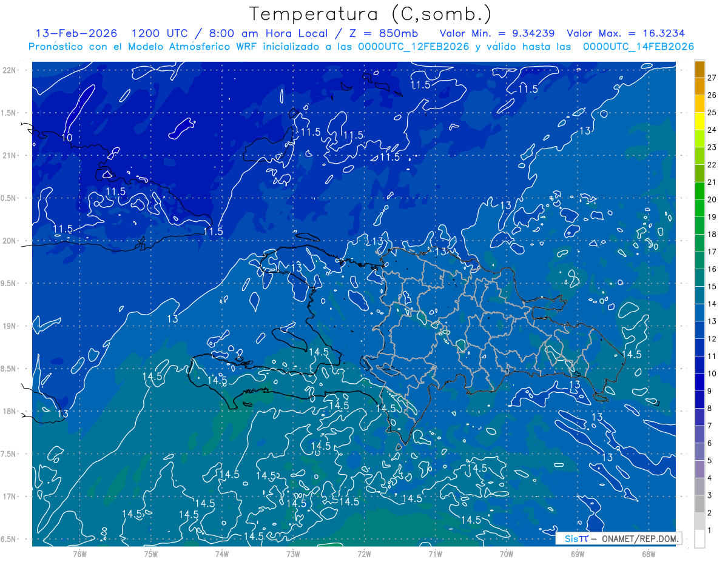Click the "13-Feb-2026" date text
The width and height of the screenshot is (728, 562).
pyautogui.click(x=76, y=33)
